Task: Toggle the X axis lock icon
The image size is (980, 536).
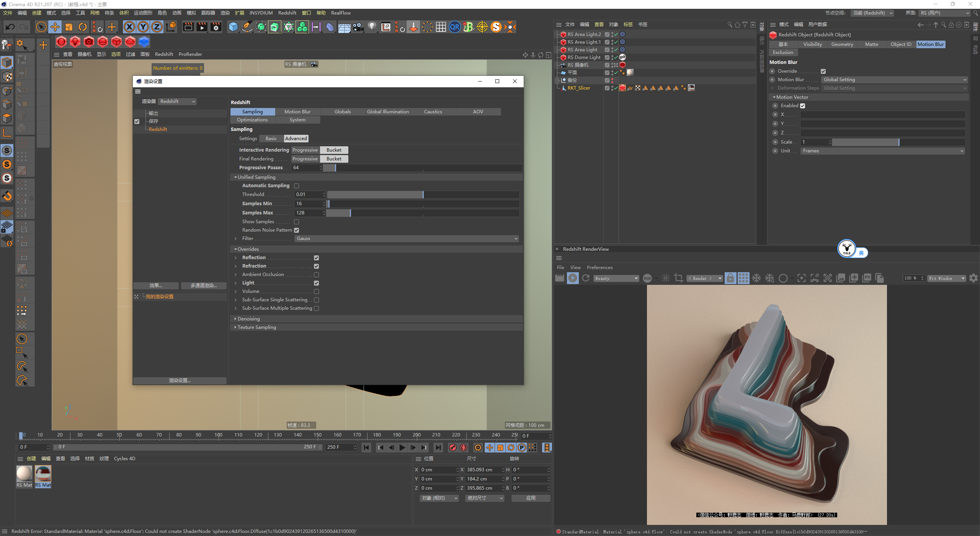Action: [129, 27]
